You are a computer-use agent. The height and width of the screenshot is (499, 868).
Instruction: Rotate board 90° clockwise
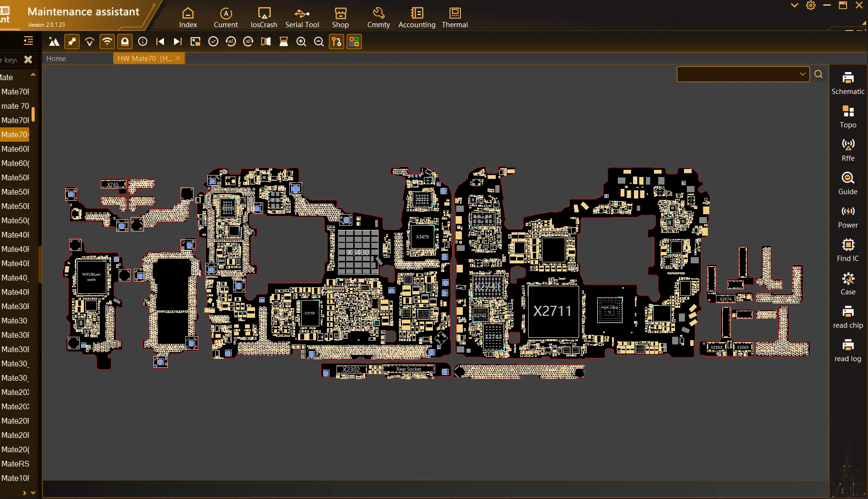point(248,42)
